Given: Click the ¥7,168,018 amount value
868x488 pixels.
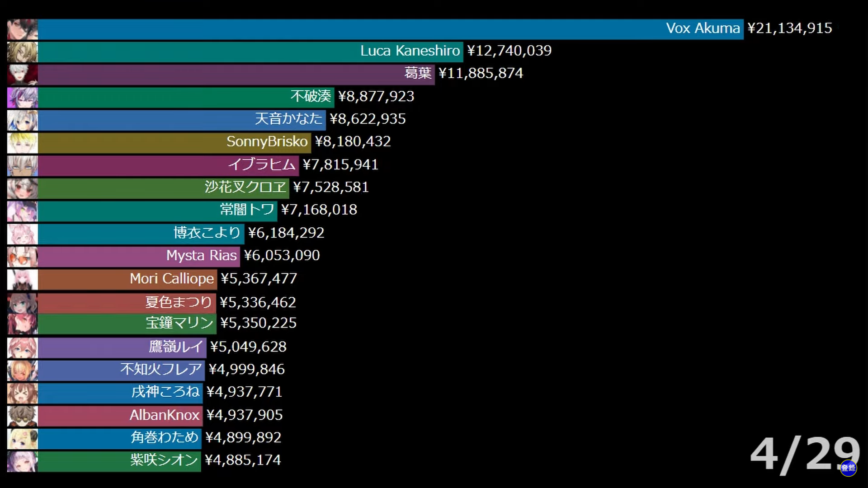Looking at the screenshot, I should (319, 210).
